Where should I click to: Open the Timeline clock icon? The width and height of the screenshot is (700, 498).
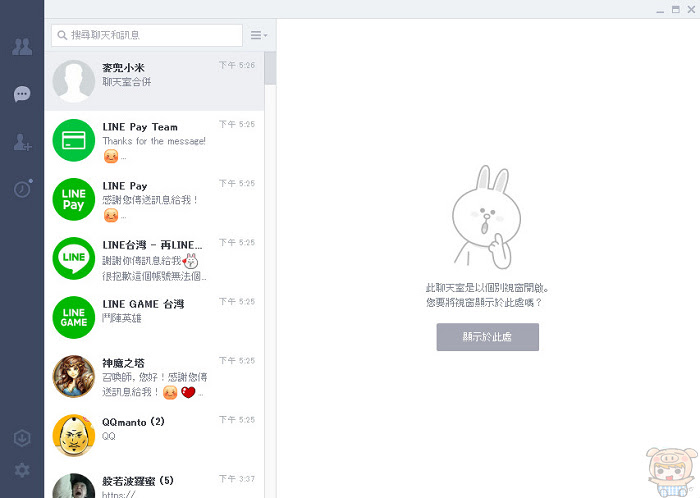(x=23, y=188)
